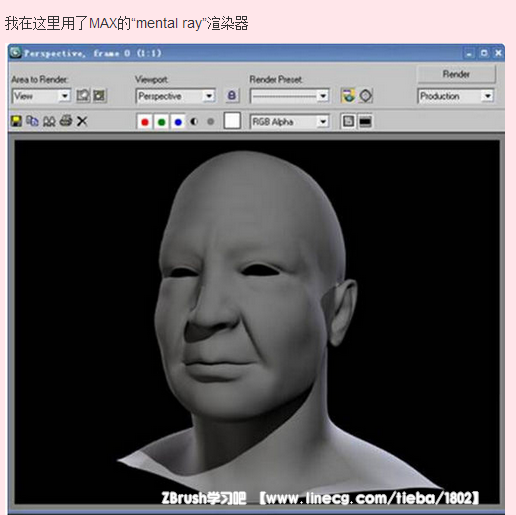
Task: Toggle the Monochrome display icon
Action: [210, 122]
